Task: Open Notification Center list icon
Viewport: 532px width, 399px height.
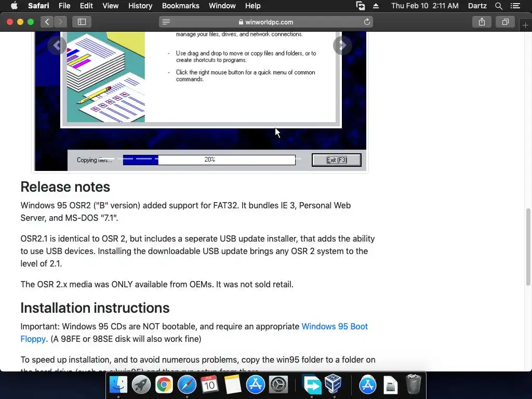Action: tap(515, 6)
